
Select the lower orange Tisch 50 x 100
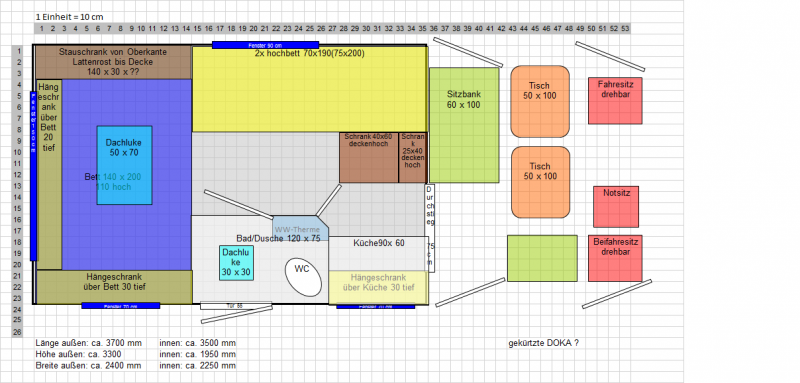[540, 182]
